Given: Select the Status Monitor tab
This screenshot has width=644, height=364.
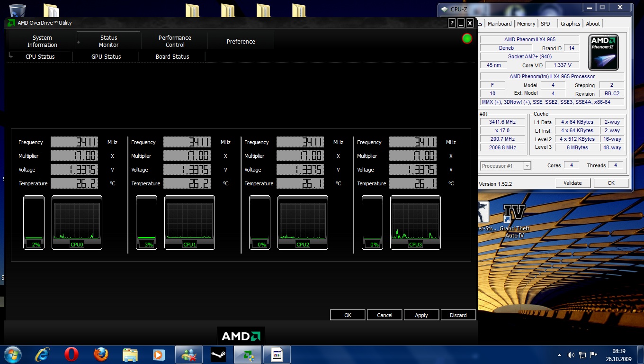Looking at the screenshot, I should 108,41.
